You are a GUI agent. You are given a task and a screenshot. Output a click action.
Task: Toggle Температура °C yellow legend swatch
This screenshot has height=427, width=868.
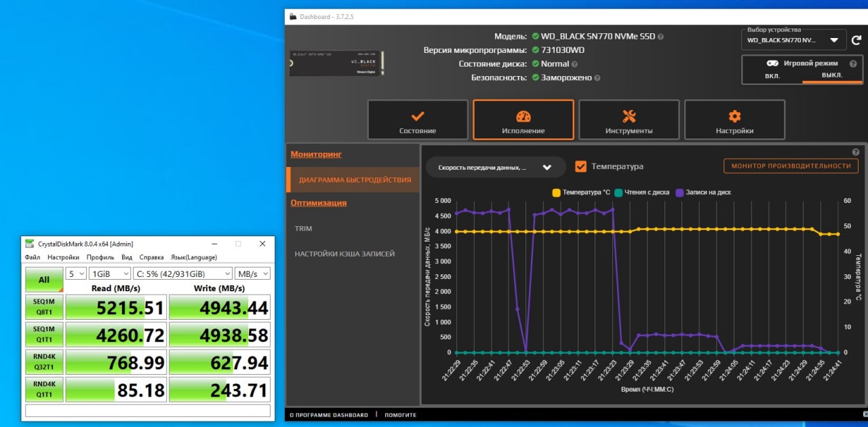coord(557,192)
